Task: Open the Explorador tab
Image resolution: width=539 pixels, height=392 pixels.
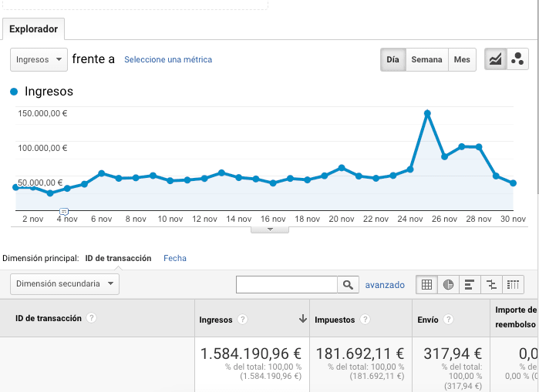Action: 33,29
